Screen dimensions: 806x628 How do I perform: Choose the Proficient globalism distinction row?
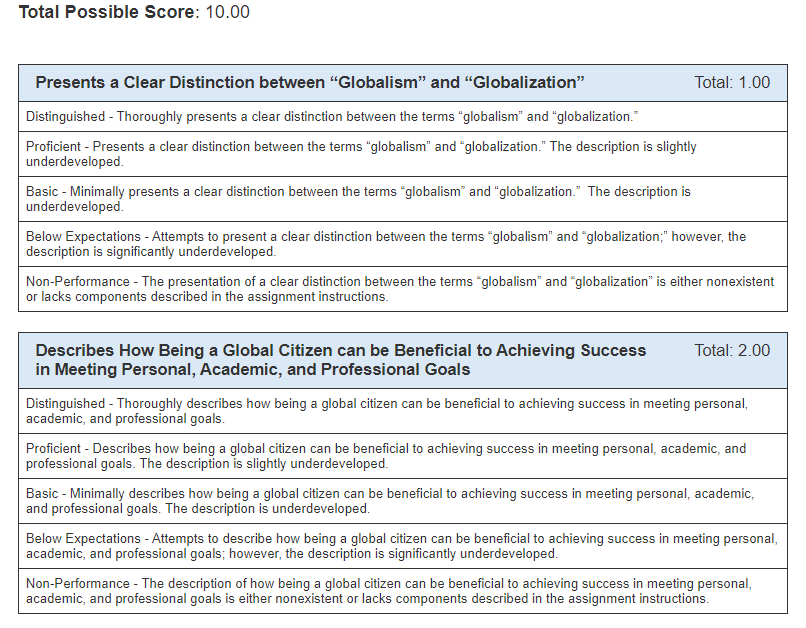point(402,154)
